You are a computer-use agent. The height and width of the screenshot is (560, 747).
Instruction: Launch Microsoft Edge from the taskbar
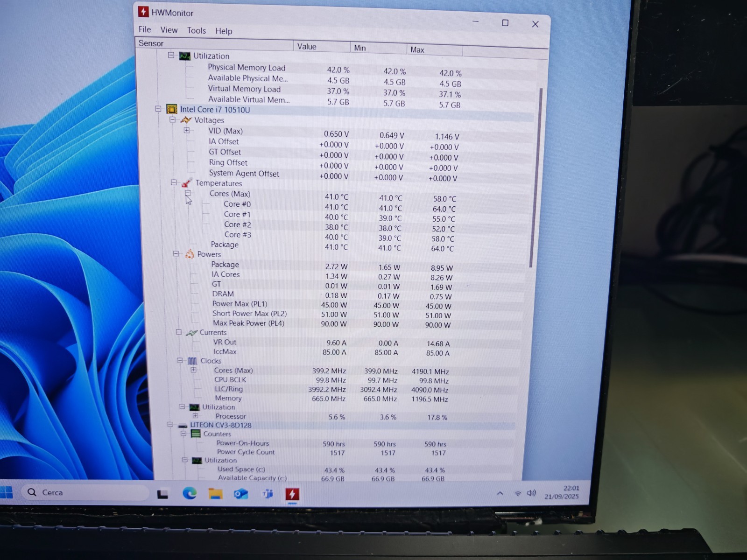[189, 493]
